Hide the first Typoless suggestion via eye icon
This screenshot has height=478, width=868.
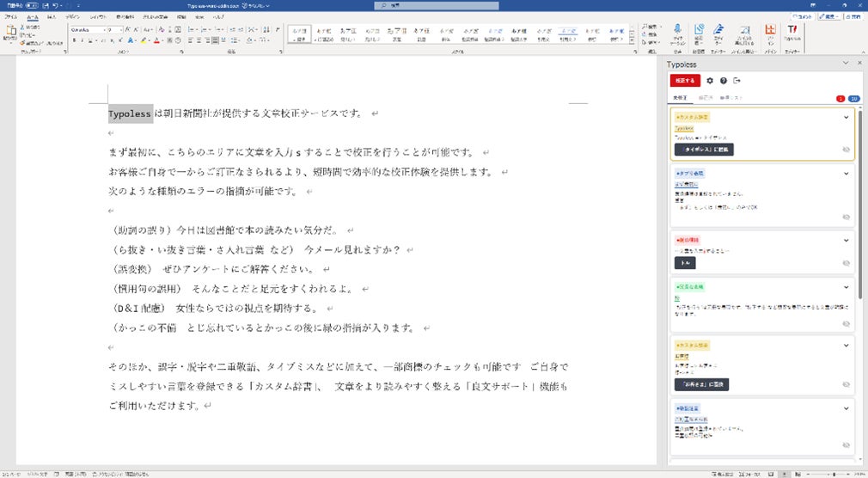[846, 150]
